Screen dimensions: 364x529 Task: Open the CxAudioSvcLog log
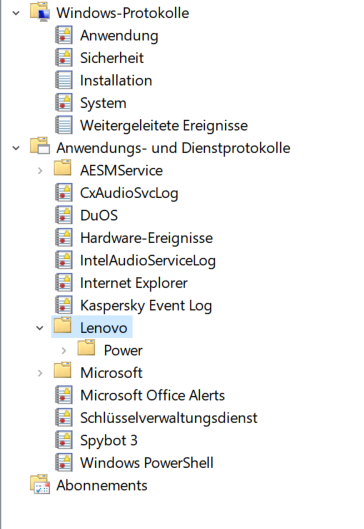coord(129,193)
